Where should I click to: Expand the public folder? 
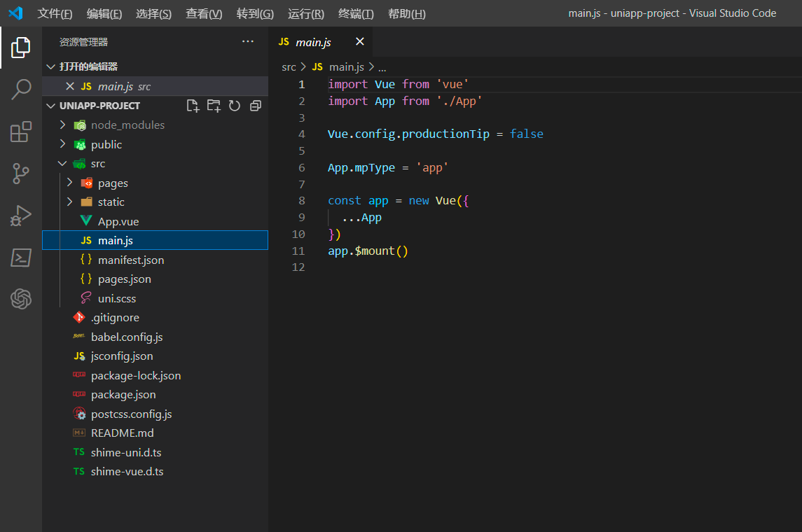point(62,144)
